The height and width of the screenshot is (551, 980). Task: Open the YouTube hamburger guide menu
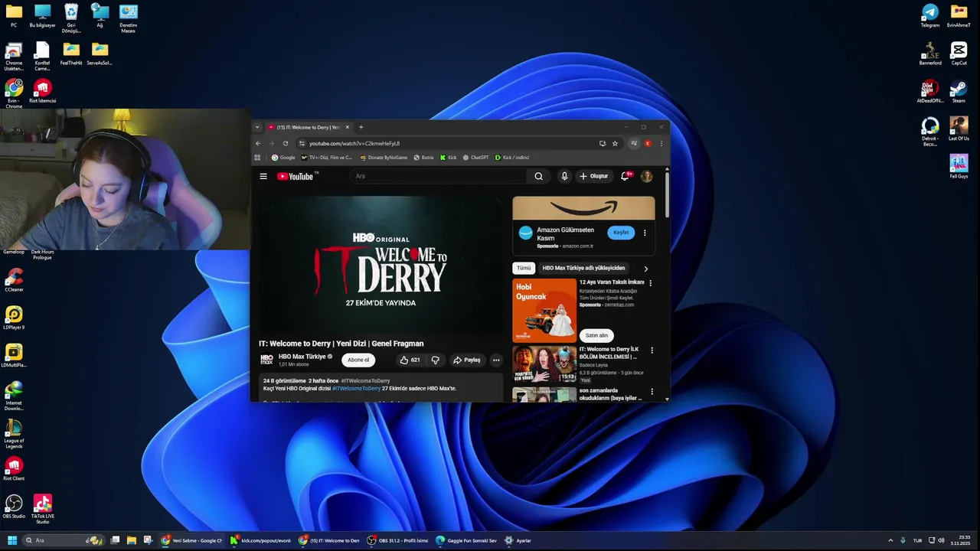point(263,176)
